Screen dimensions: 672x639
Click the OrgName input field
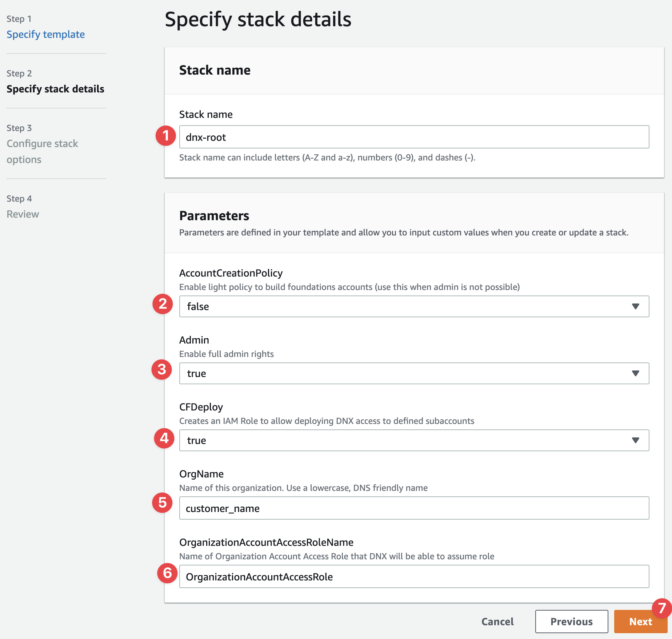(414, 508)
